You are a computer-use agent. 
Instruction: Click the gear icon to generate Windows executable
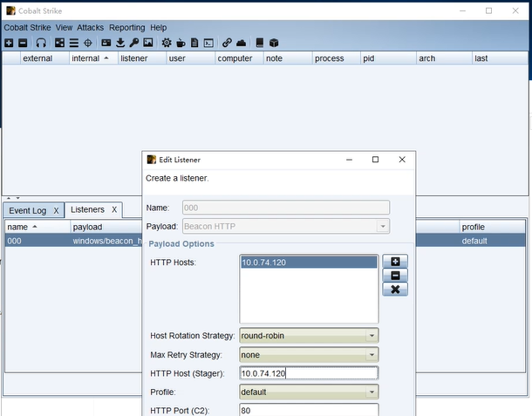pos(167,43)
